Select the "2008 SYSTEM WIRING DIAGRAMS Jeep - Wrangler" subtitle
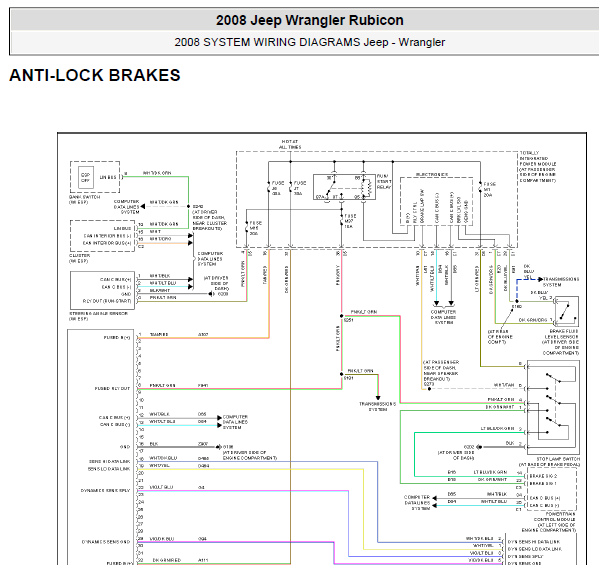This screenshot has width=599, height=565. tap(309, 42)
